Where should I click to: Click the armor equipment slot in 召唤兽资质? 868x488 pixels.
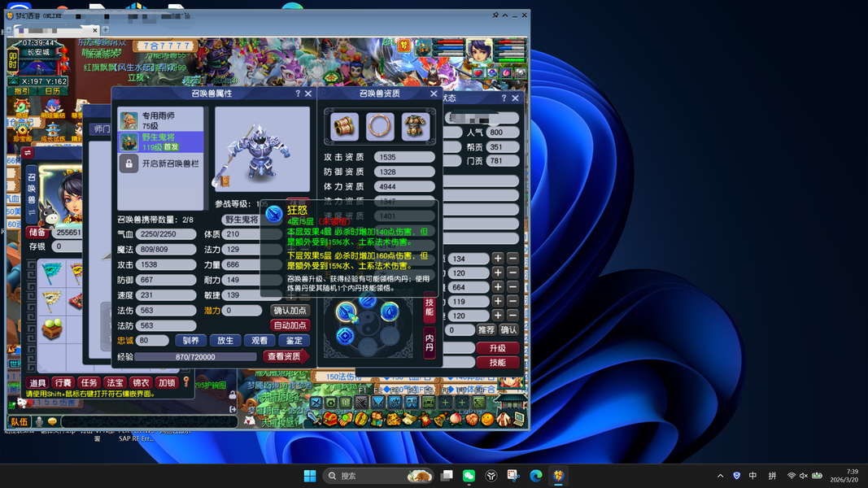(415, 127)
